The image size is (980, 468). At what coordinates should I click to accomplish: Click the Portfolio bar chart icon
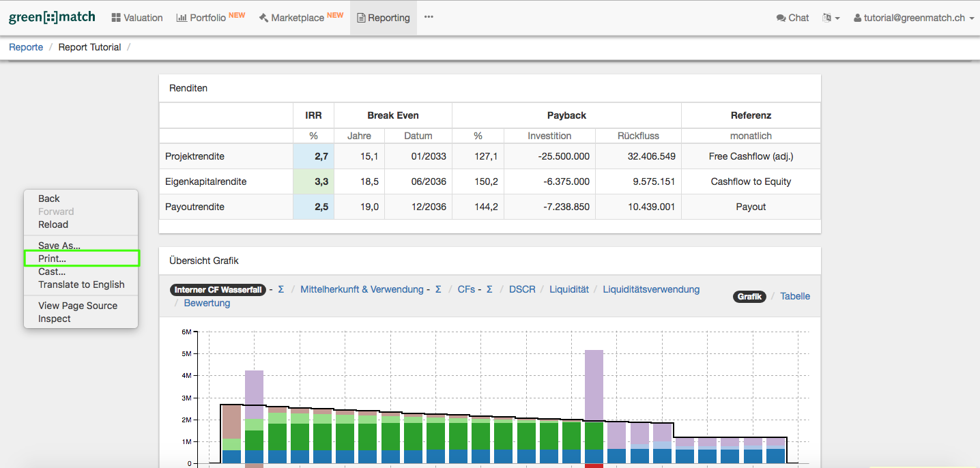pos(182,18)
